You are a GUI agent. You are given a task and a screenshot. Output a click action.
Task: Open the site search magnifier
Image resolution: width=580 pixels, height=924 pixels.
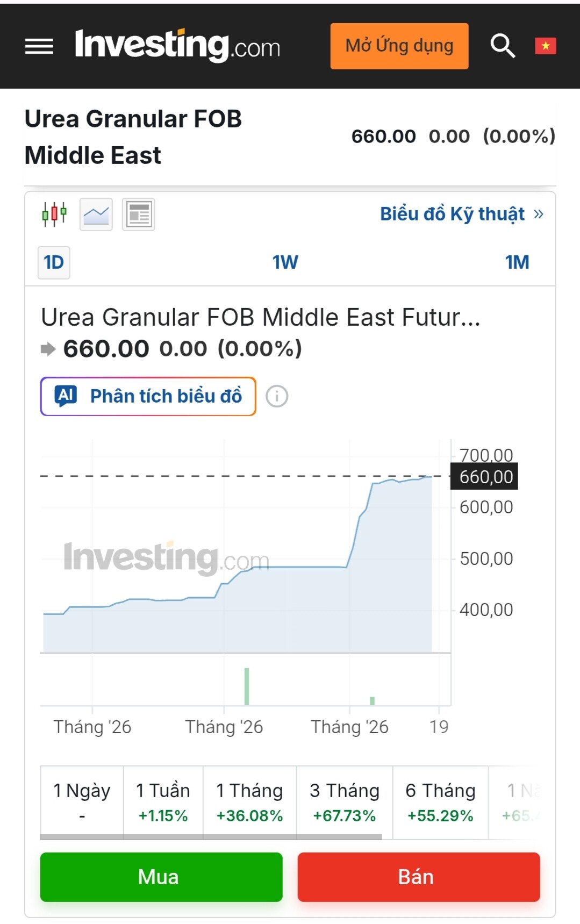coord(503,46)
